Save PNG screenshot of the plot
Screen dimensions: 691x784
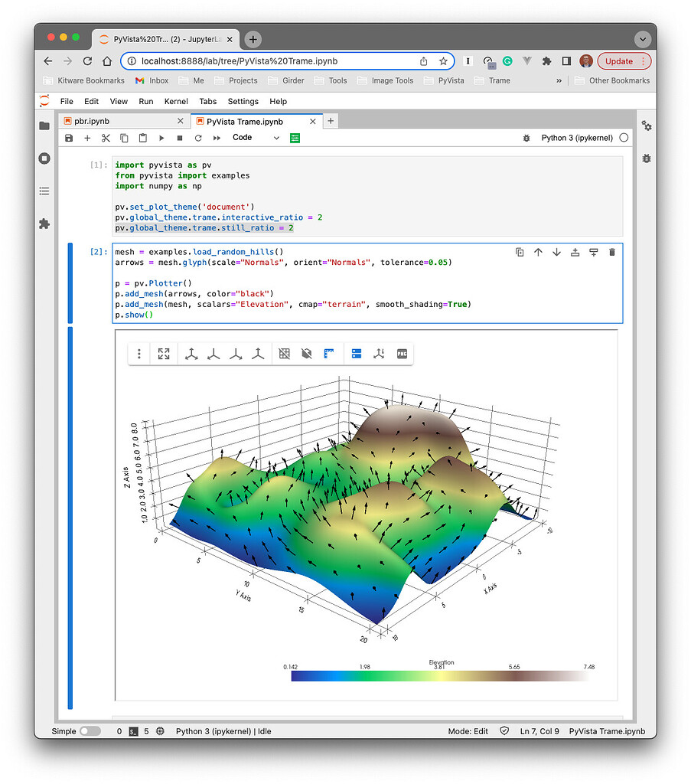(402, 354)
